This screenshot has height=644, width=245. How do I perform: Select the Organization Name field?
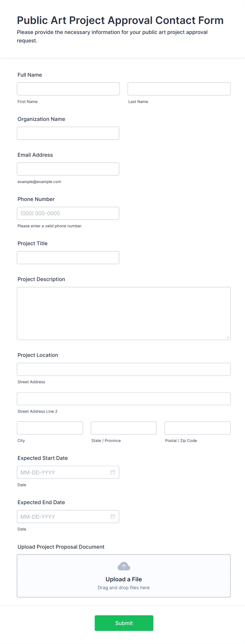tap(68, 133)
